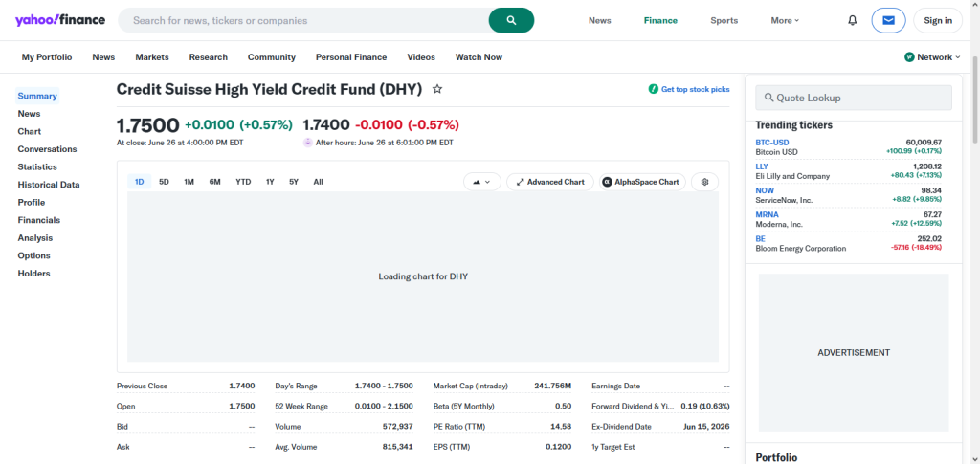This screenshot has width=980, height=464.
Task: Open Chart in the left sidebar
Action: coord(30,131)
